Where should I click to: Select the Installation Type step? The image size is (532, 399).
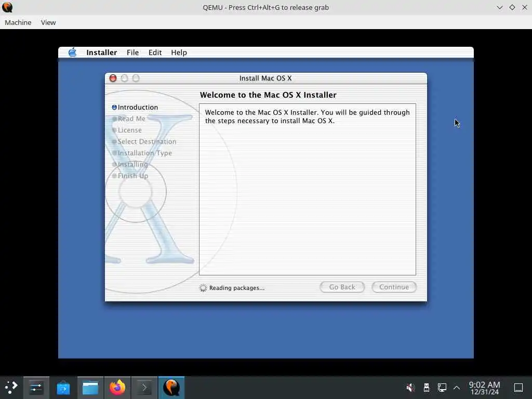pyautogui.click(x=144, y=153)
